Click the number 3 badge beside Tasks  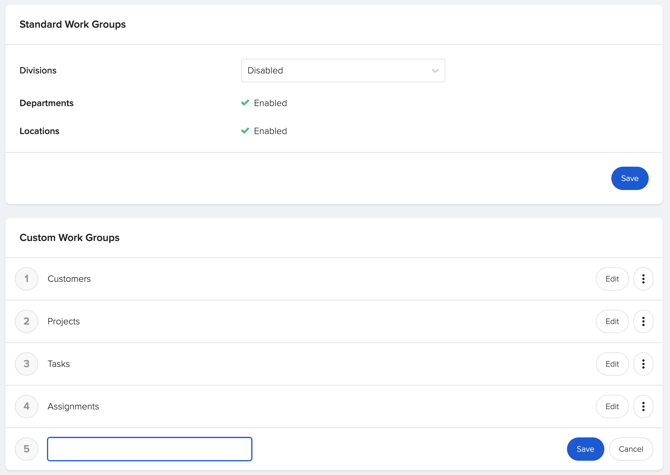coord(27,364)
